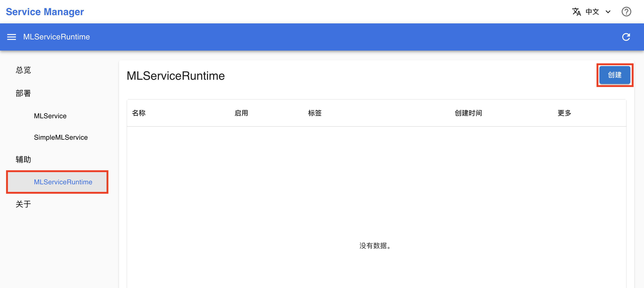Image resolution: width=644 pixels, height=288 pixels.
Task: Open the hamburger navigation menu
Action: (x=11, y=37)
